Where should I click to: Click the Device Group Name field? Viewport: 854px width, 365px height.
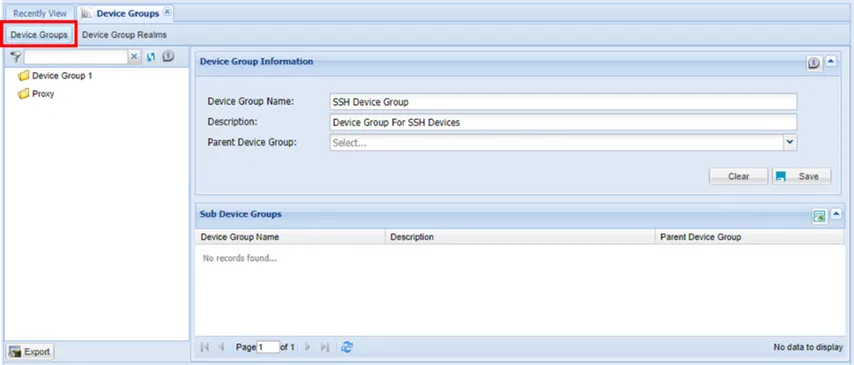tap(563, 102)
